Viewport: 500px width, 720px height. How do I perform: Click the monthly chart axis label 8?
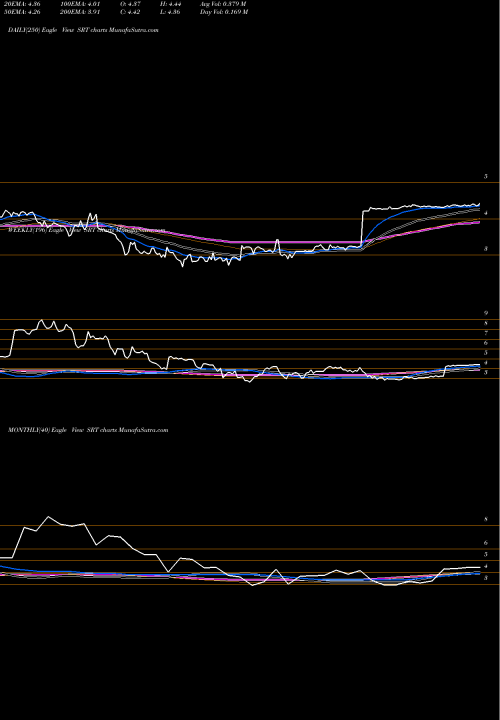(486, 519)
